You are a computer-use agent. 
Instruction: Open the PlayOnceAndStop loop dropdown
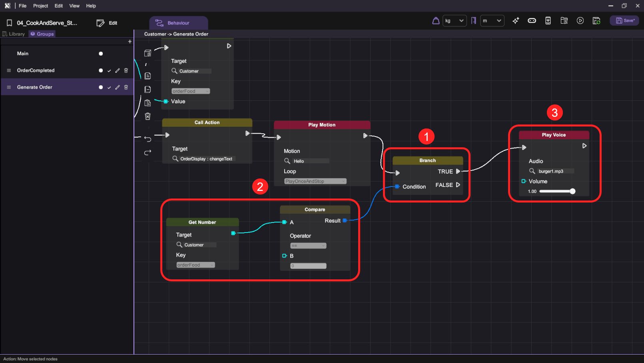click(315, 181)
